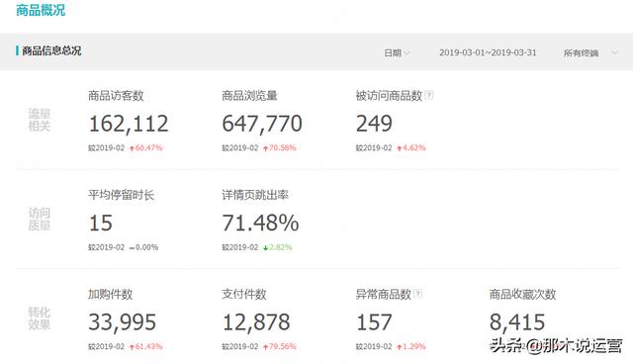Click the 商品访客数 label
Image resolution: width=633 pixels, height=364 pixels.
tap(116, 96)
